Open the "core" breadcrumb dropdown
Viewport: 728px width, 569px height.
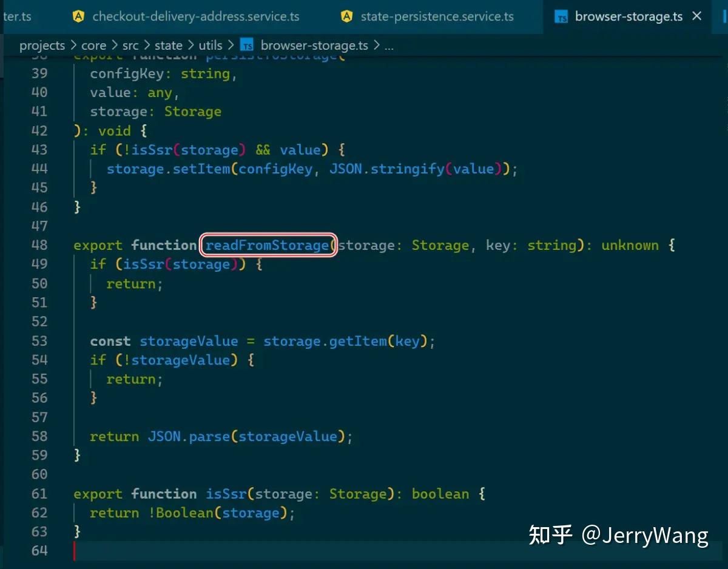tap(94, 45)
